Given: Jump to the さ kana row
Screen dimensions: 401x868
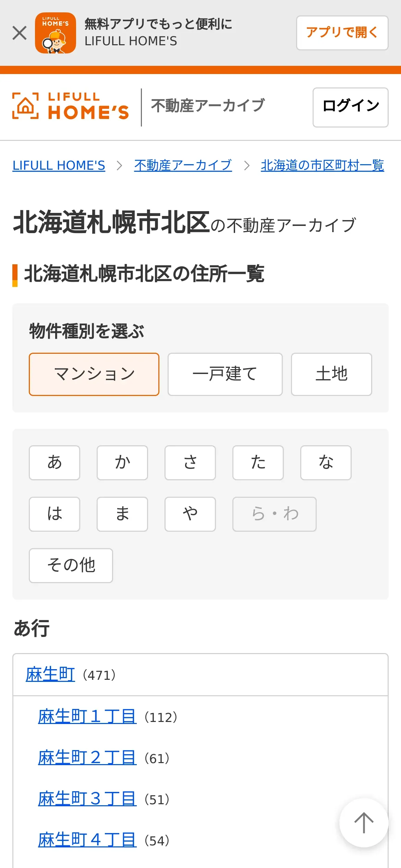Looking at the screenshot, I should [x=190, y=462].
